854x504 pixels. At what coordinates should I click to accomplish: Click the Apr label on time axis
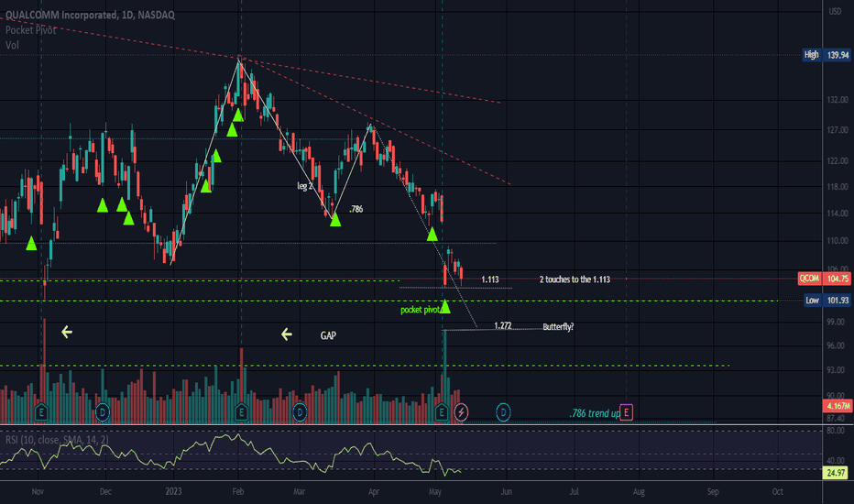point(374,491)
